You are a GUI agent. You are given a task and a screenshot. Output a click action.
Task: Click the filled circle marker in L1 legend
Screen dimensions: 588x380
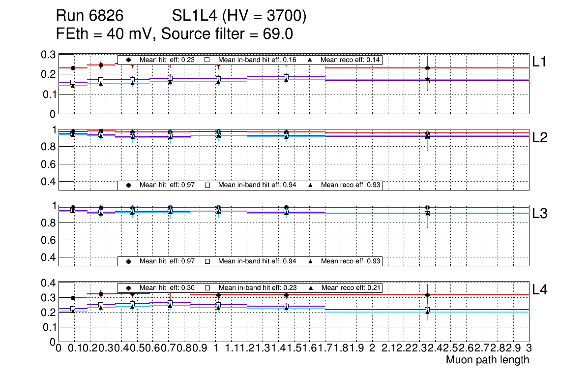[x=129, y=60]
